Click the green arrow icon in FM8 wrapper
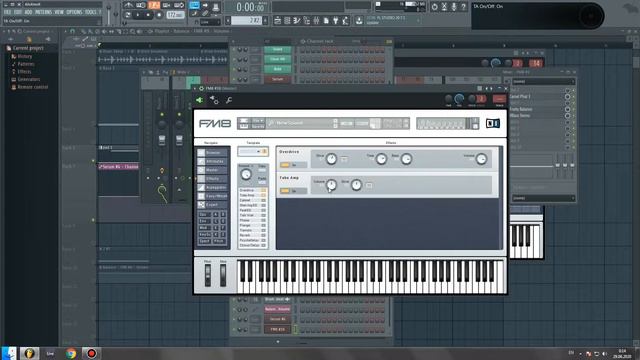The image size is (640, 360). [200, 100]
